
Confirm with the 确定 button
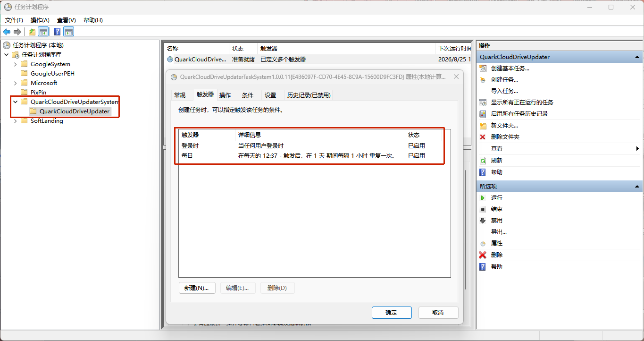[x=392, y=313]
